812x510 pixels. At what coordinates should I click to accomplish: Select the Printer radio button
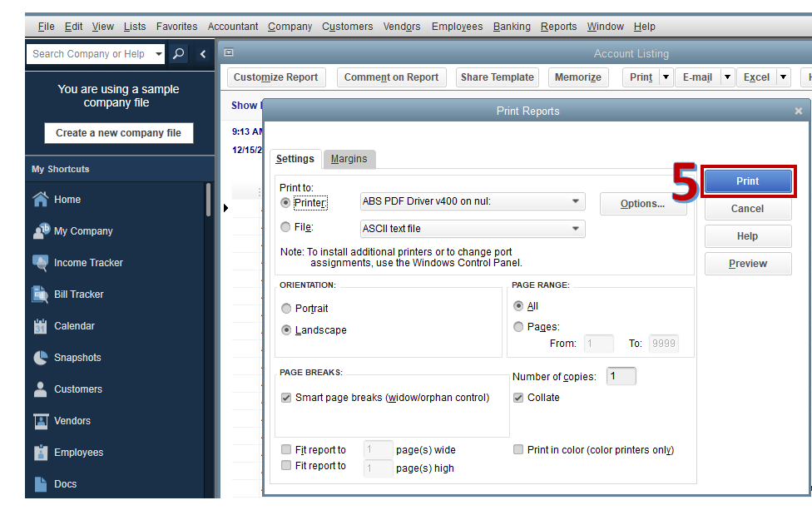coord(285,202)
